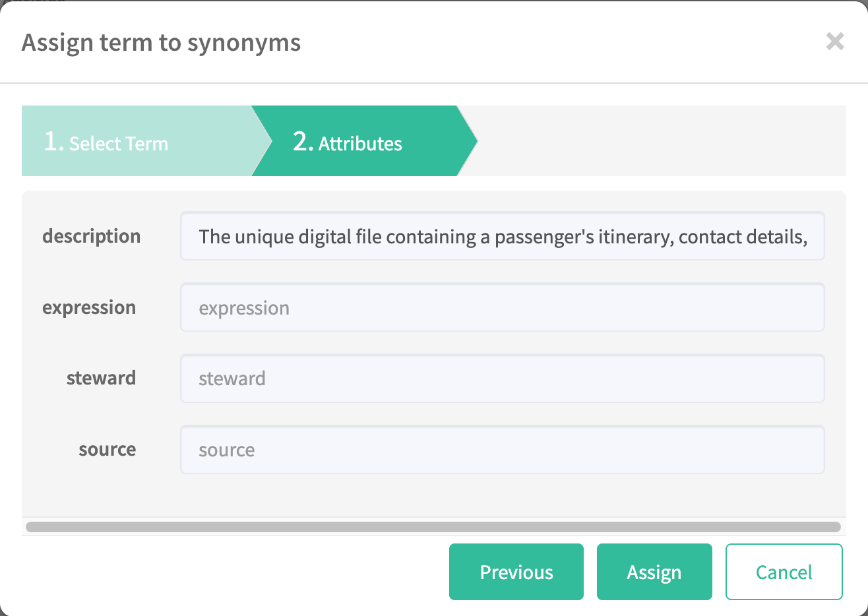Click into the description text field
The image size is (868, 616).
click(x=502, y=236)
